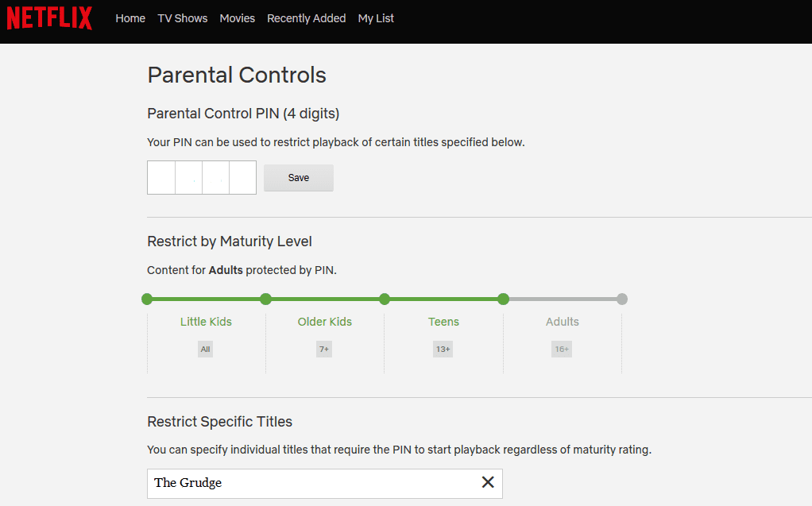Click the last PIN digit box
Image resolution: width=812 pixels, height=506 pixels.
242,178
